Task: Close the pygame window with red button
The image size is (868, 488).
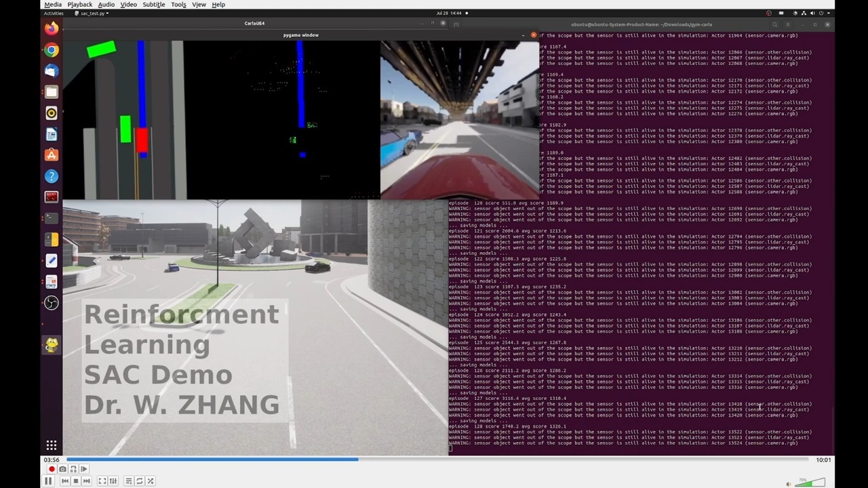Action: pos(534,35)
